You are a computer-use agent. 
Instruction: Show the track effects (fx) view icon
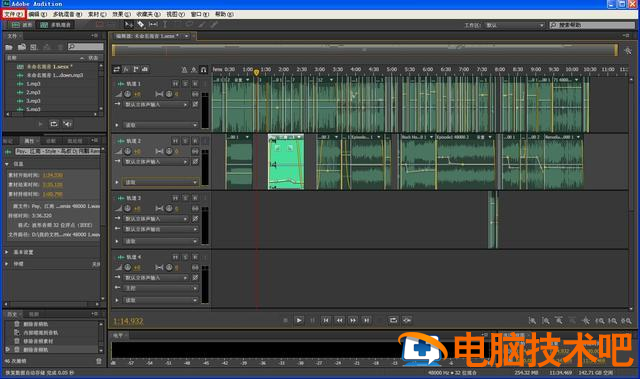[x=126, y=69]
